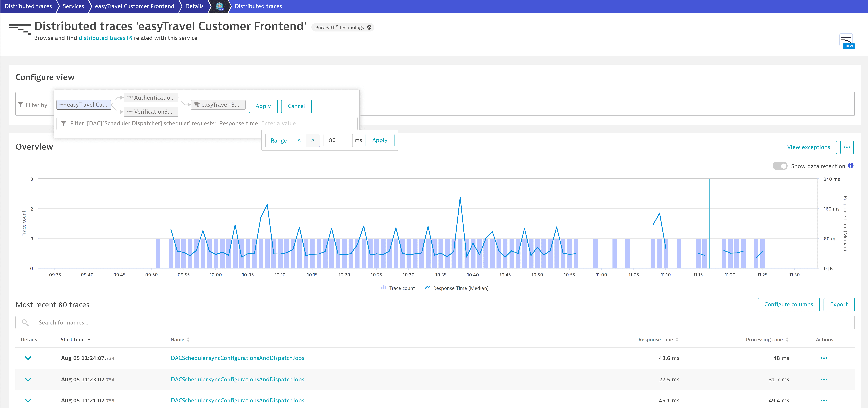Expand details of 11:21:07 trace

28,401
